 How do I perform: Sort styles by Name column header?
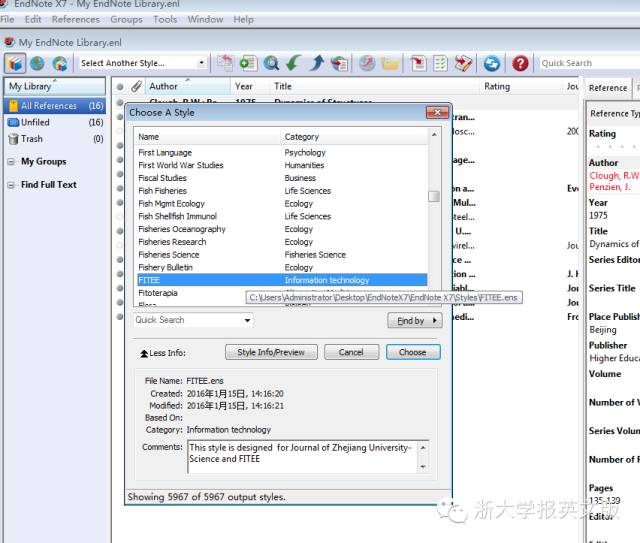(207, 137)
